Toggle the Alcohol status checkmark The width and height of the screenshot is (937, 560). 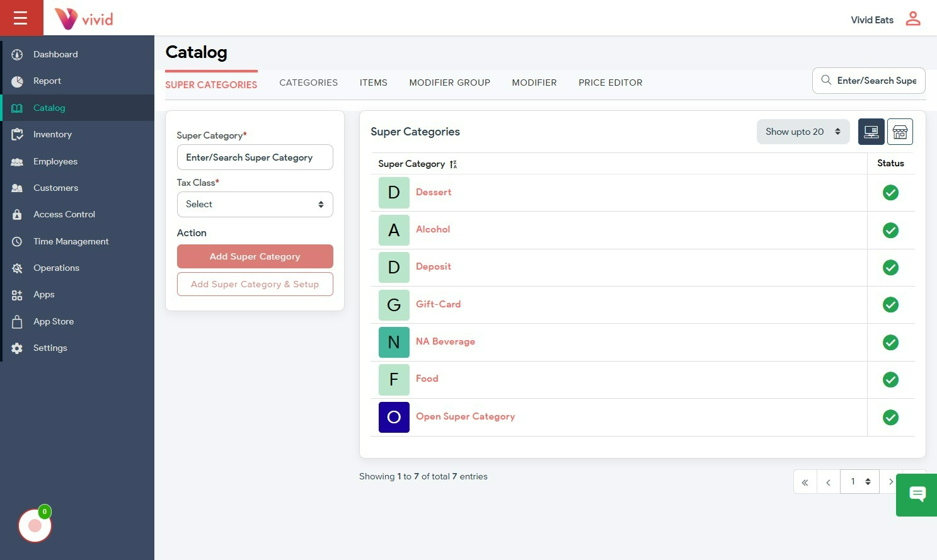[x=890, y=231]
